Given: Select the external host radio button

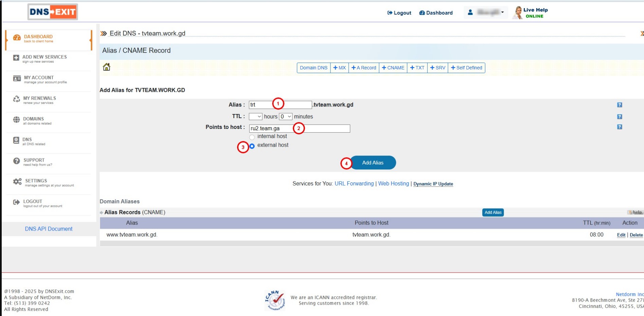Looking at the screenshot, I should (252, 146).
